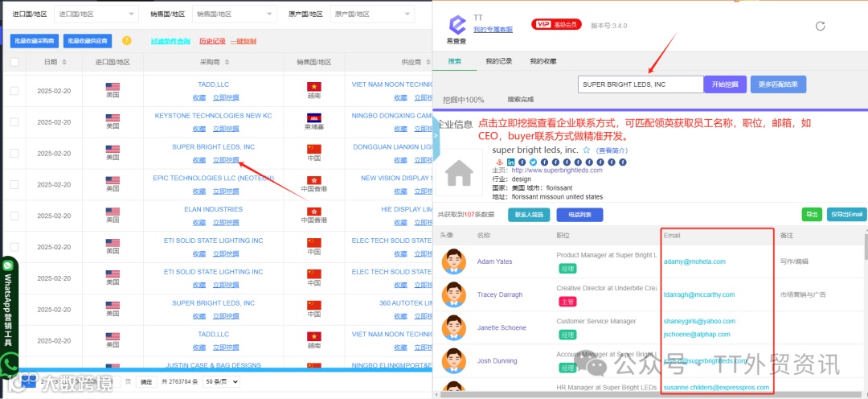This screenshot has height=399, width=868.
Task: Open Janette Schoene contact name
Action: pos(502,327)
